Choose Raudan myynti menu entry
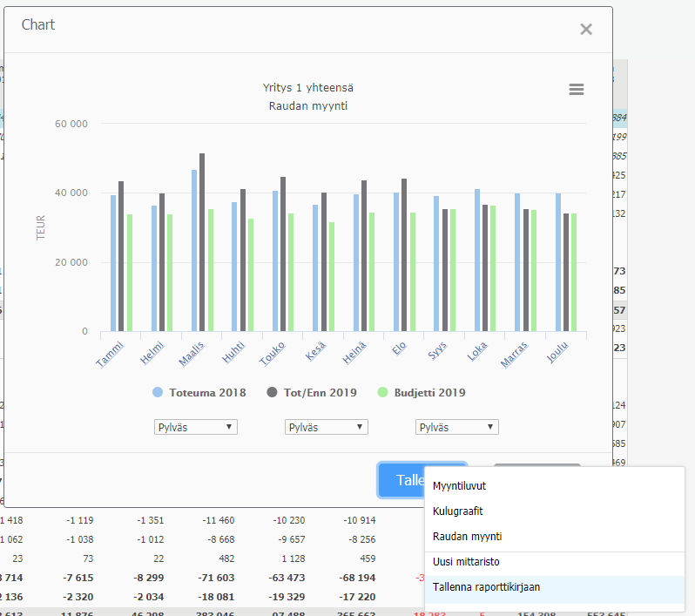This screenshot has width=695, height=616. point(467,536)
